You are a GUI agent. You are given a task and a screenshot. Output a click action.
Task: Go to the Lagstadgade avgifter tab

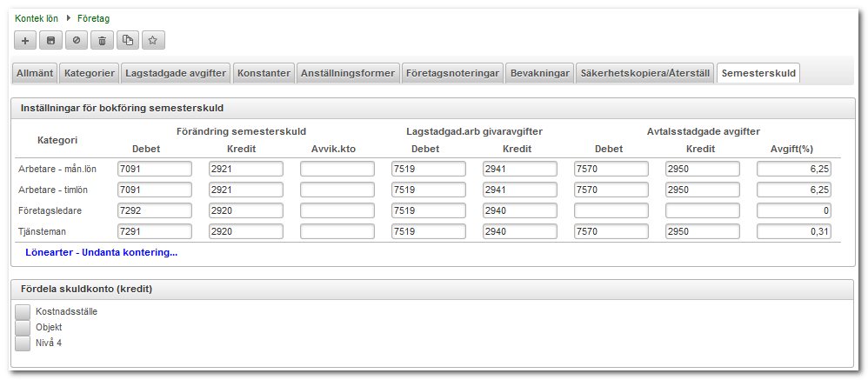click(x=176, y=73)
